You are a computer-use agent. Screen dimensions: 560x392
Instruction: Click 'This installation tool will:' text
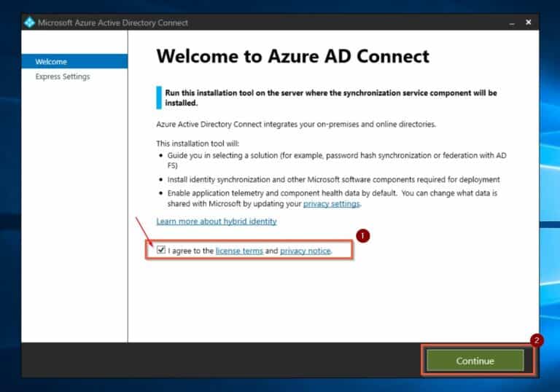click(x=198, y=144)
